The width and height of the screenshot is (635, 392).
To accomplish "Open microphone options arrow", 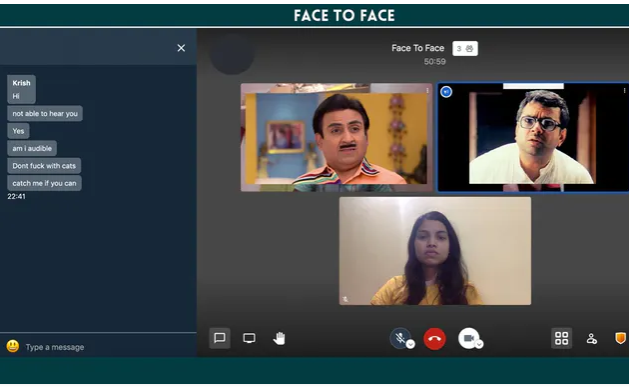I will tap(411, 344).
